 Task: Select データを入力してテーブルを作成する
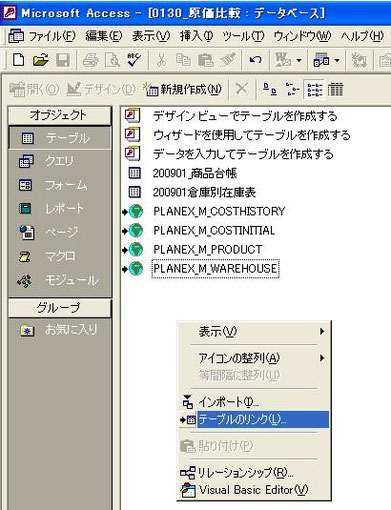(x=243, y=154)
